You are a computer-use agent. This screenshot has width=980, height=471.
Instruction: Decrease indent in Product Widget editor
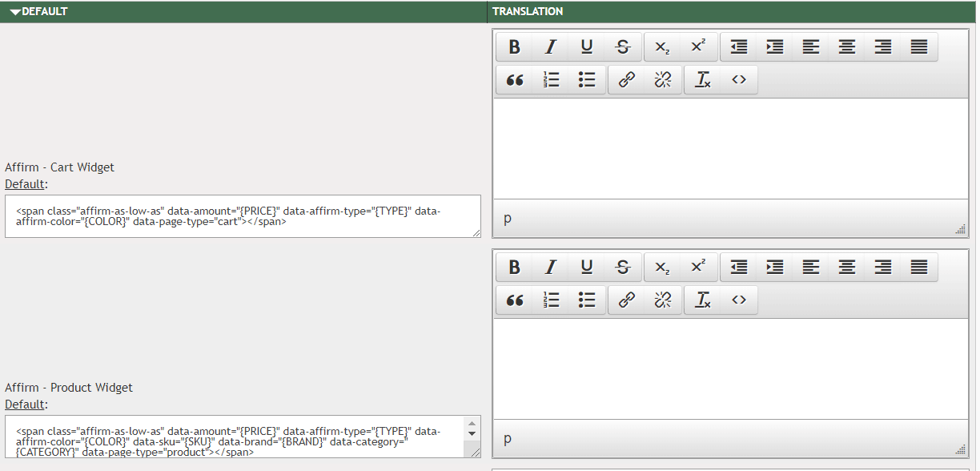739,268
